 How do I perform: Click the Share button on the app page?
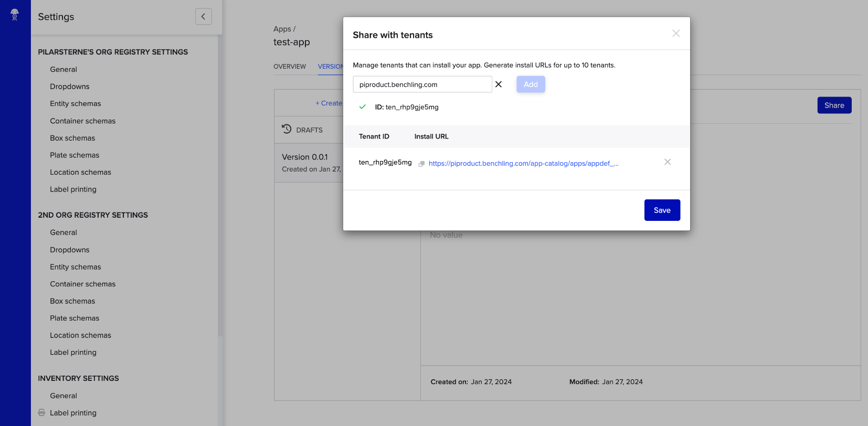tap(834, 105)
